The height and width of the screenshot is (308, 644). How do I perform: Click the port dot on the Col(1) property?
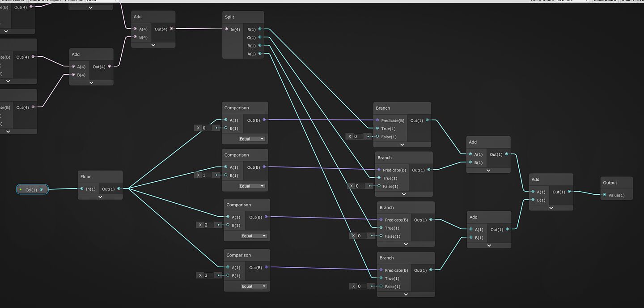click(x=41, y=189)
